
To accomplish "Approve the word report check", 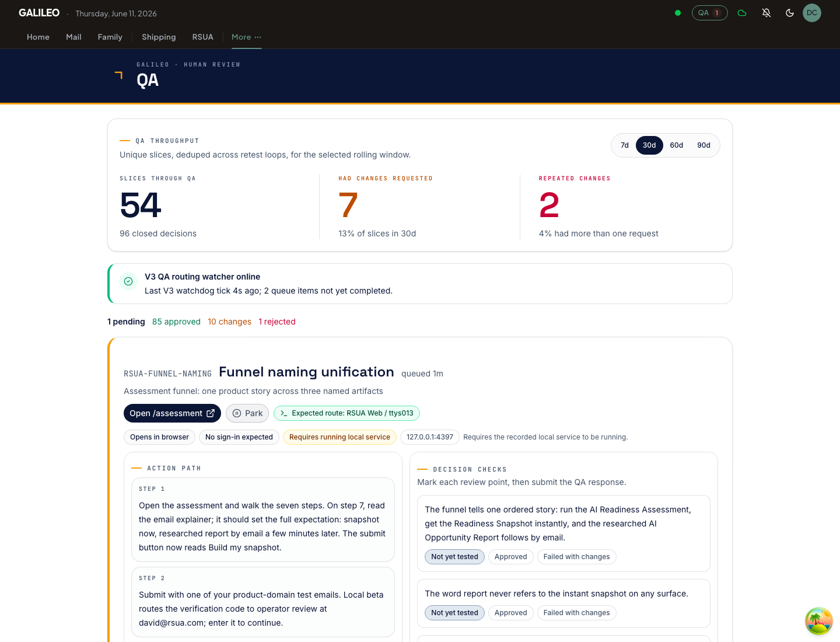I will coord(510,613).
